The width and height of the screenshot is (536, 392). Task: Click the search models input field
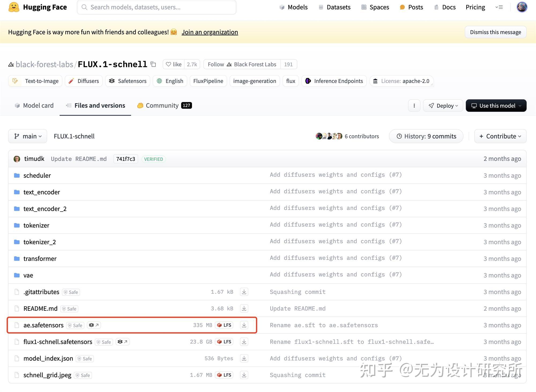(x=156, y=7)
